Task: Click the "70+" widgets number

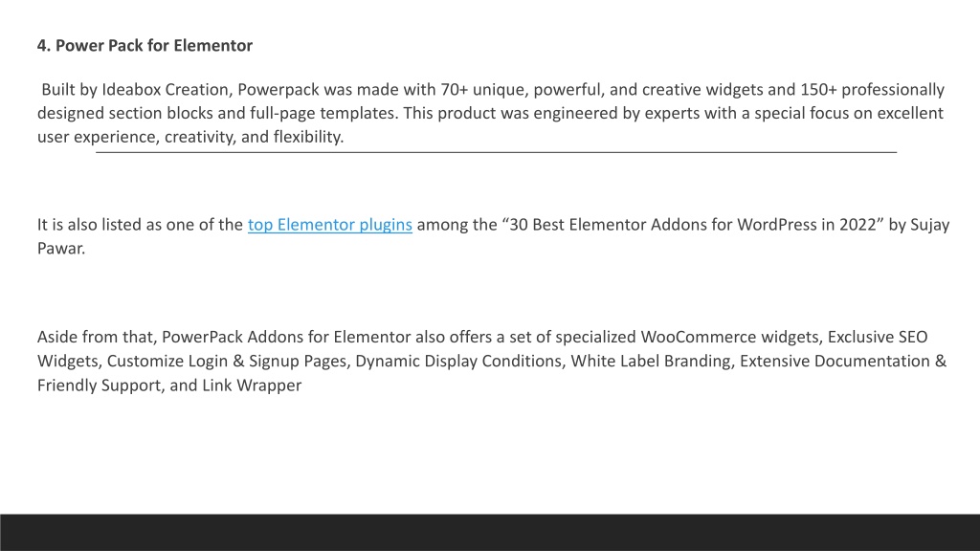Action: click(x=455, y=89)
